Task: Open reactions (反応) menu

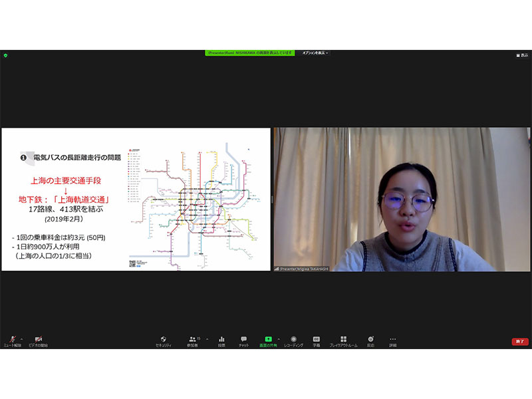Action: point(370,340)
